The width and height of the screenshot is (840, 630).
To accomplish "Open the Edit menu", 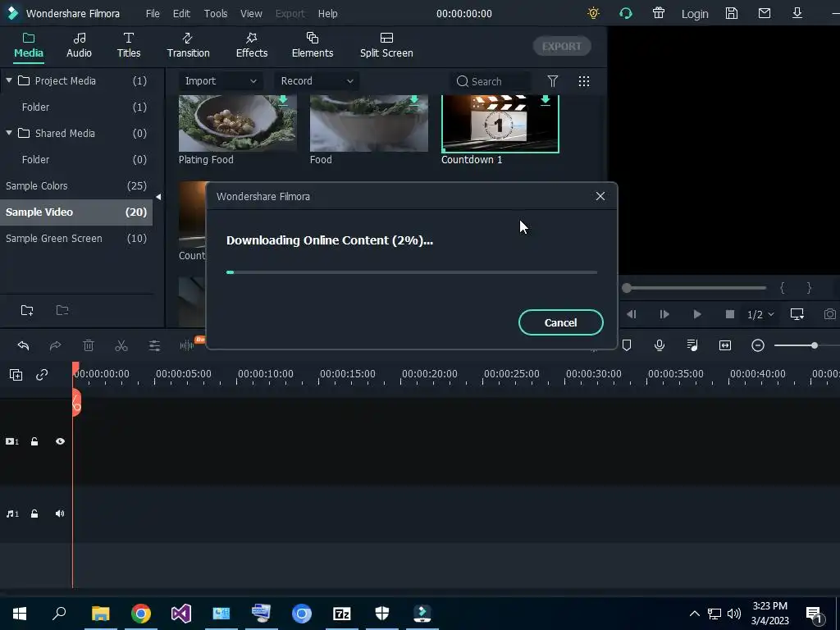I will (x=181, y=13).
